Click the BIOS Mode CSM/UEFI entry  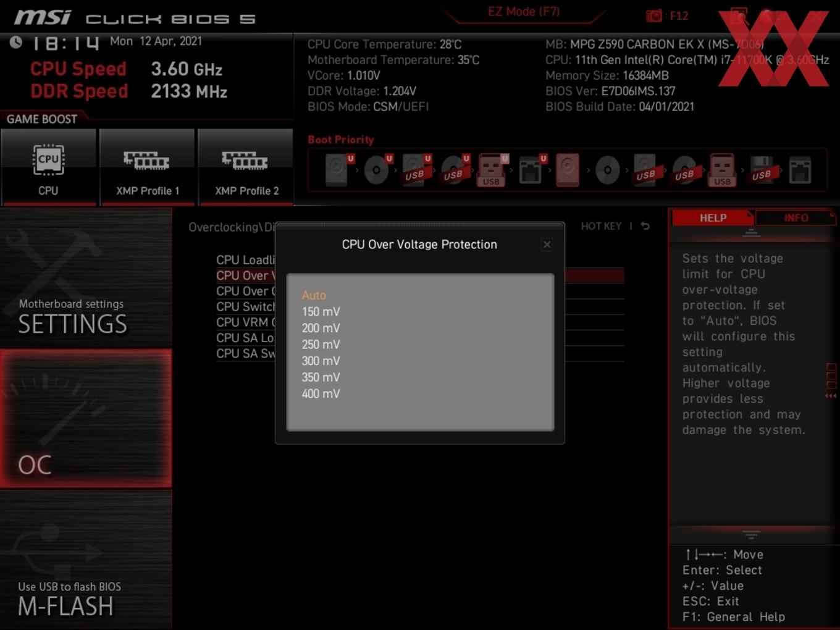pos(368,106)
